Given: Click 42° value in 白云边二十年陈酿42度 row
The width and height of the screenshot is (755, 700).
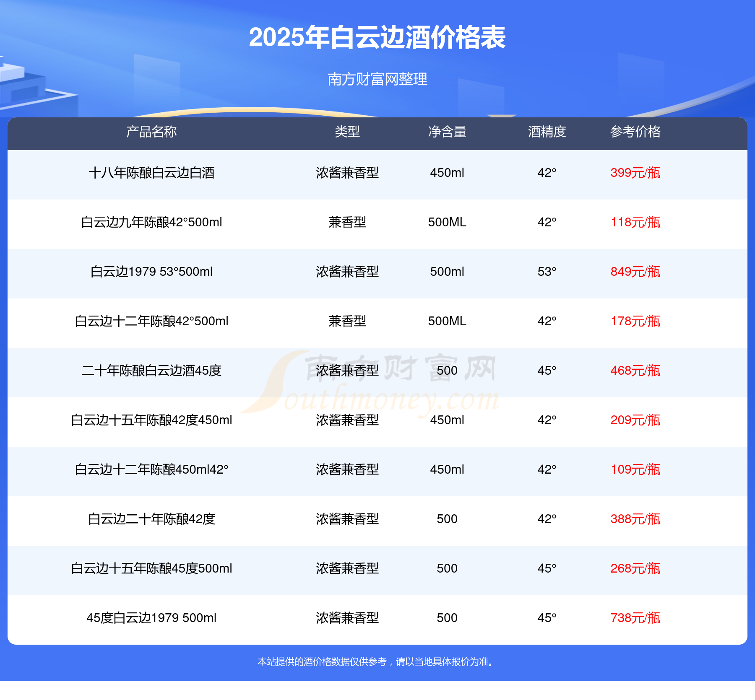Looking at the screenshot, I should click(547, 519).
